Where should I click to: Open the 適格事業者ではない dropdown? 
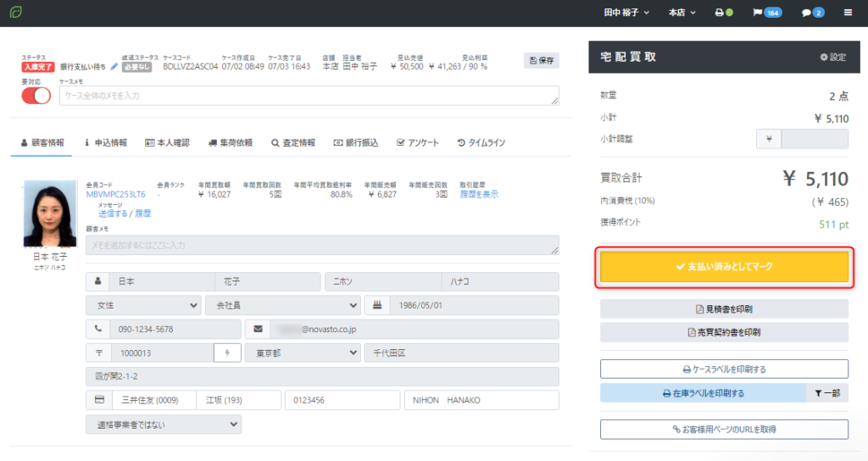[x=163, y=424]
